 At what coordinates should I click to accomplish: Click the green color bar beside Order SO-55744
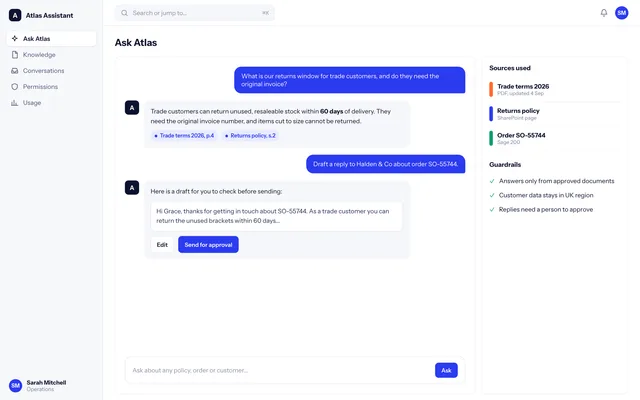tap(491, 138)
